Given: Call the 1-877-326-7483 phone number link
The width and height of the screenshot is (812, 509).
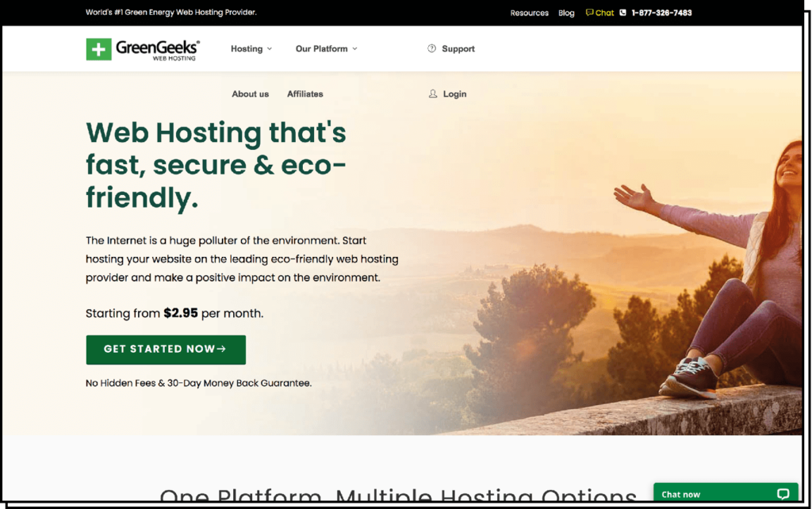Looking at the screenshot, I should (x=661, y=13).
